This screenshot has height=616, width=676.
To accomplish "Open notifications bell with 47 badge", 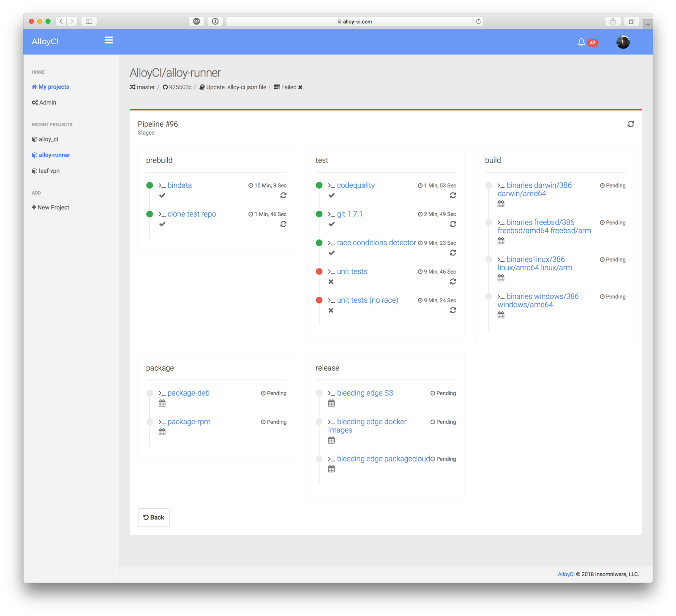I will [x=587, y=42].
